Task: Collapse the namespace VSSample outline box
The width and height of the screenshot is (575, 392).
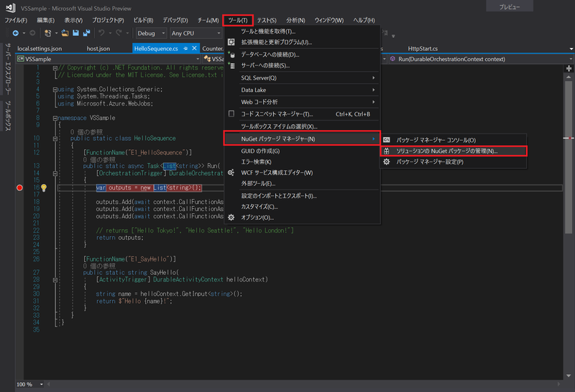Action: click(55, 118)
